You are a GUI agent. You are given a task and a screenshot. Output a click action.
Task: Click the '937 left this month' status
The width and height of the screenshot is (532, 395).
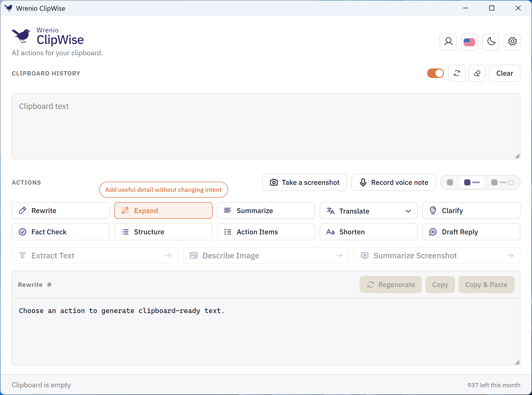point(494,385)
